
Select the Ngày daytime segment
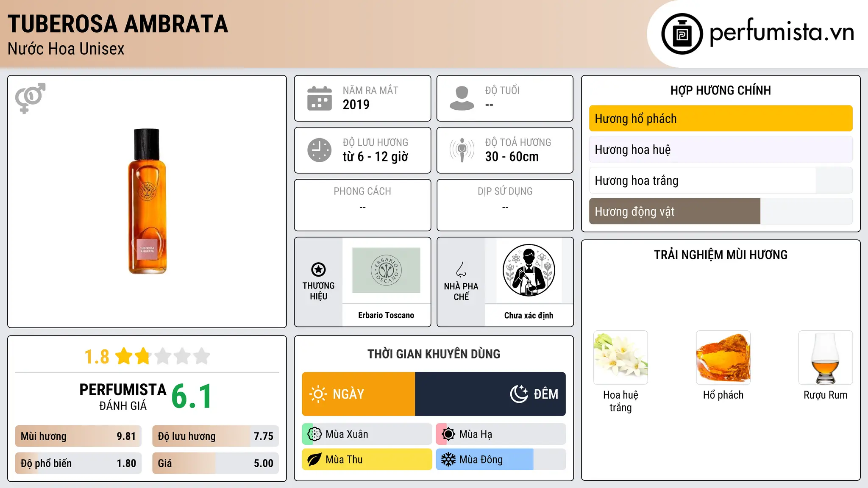[x=359, y=394]
